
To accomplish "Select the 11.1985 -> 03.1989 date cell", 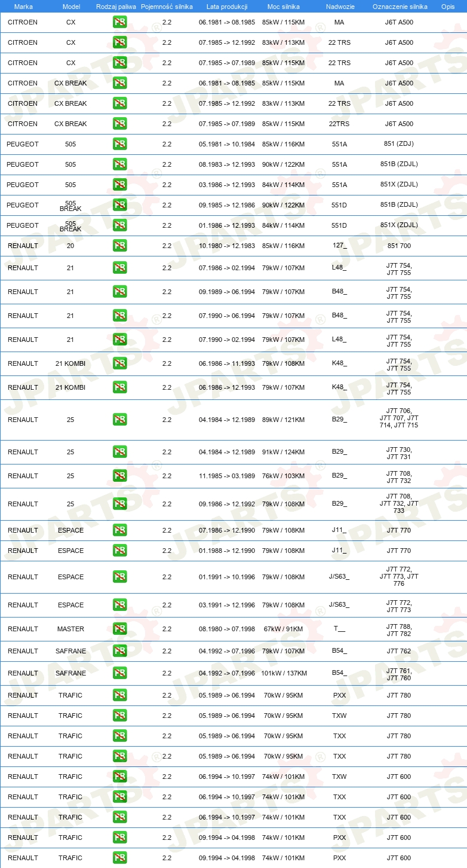I will coord(227,476).
